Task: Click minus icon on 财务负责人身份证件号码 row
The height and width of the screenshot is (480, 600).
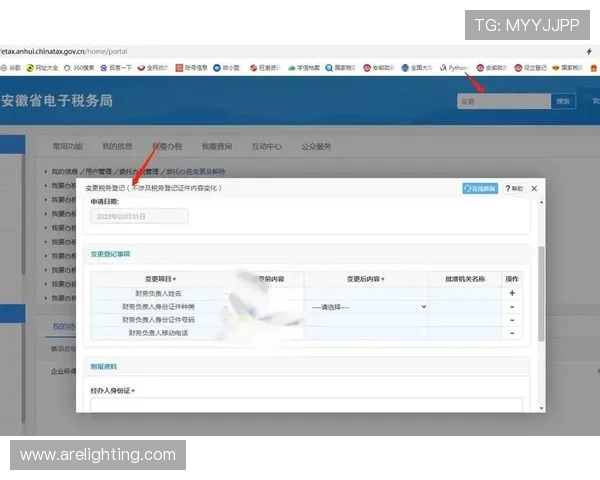Action: [x=511, y=320]
